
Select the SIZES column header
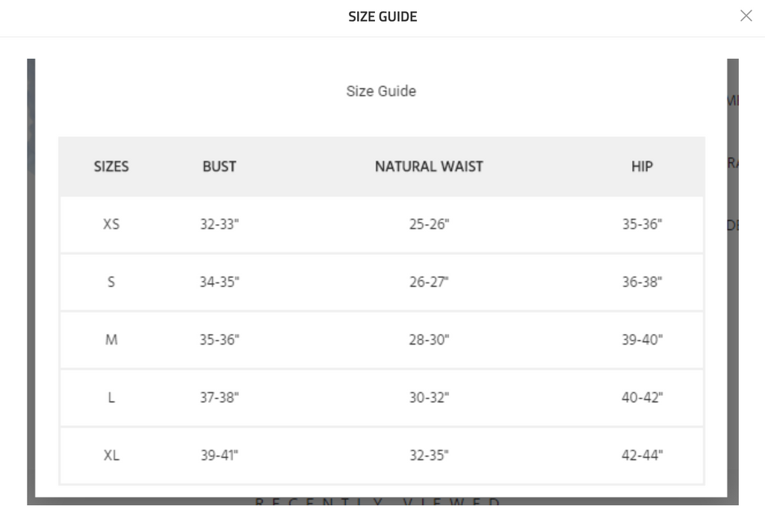111,167
